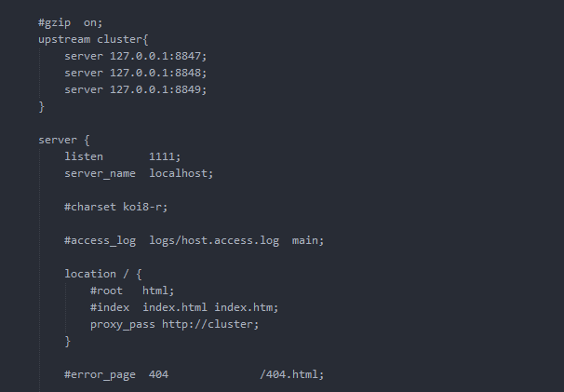Click the http://cluster URL
The height and width of the screenshot is (392, 564).
[210, 324]
